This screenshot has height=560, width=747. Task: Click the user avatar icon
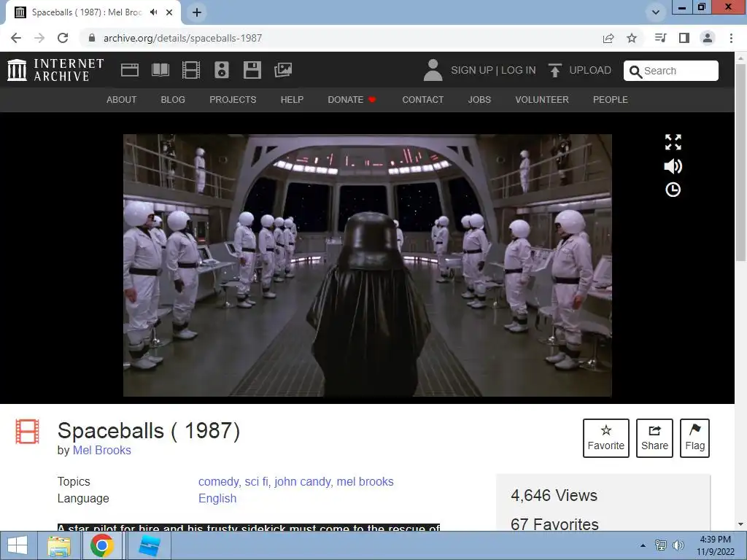coord(433,70)
